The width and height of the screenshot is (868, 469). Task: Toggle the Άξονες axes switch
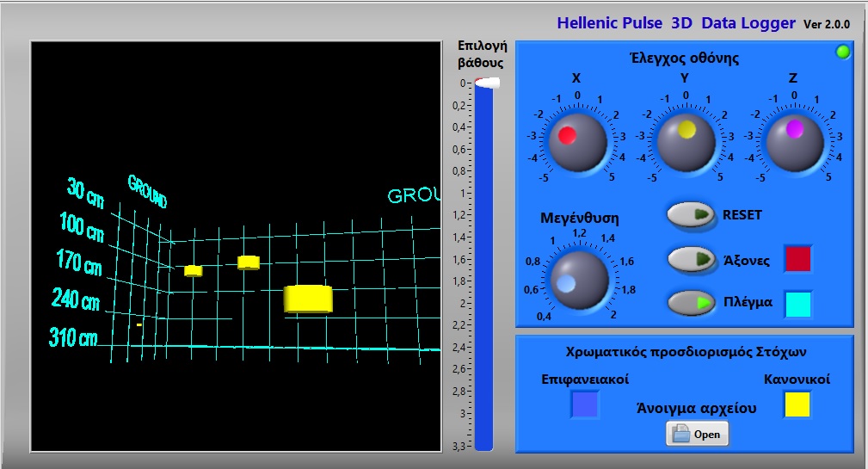tap(692, 258)
